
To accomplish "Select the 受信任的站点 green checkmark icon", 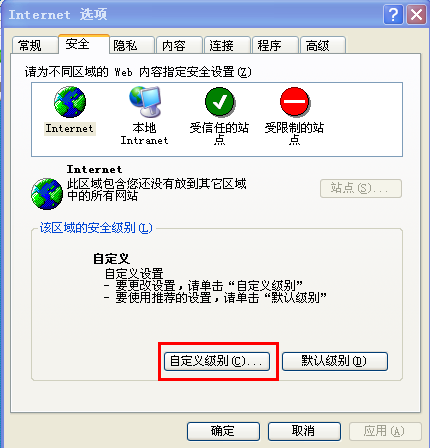I will 220,102.
